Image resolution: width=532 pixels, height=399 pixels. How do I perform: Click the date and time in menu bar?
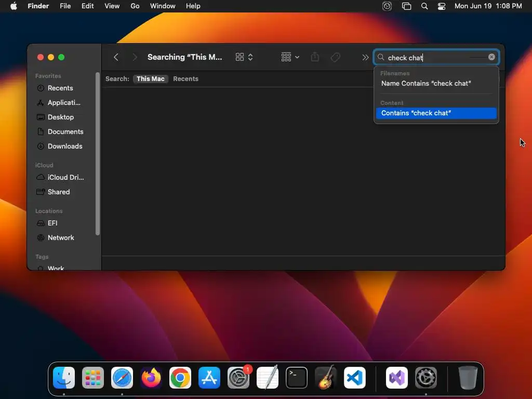(x=488, y=6)
